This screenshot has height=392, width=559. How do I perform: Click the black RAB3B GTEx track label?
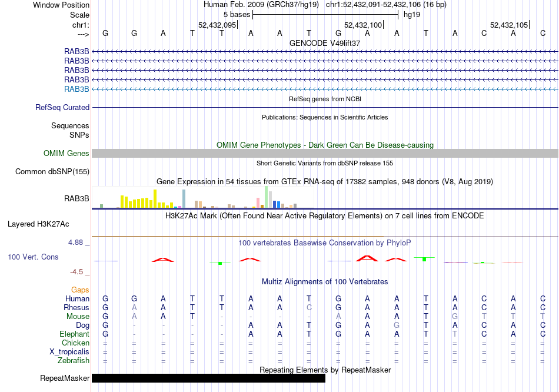click(76, 199)
